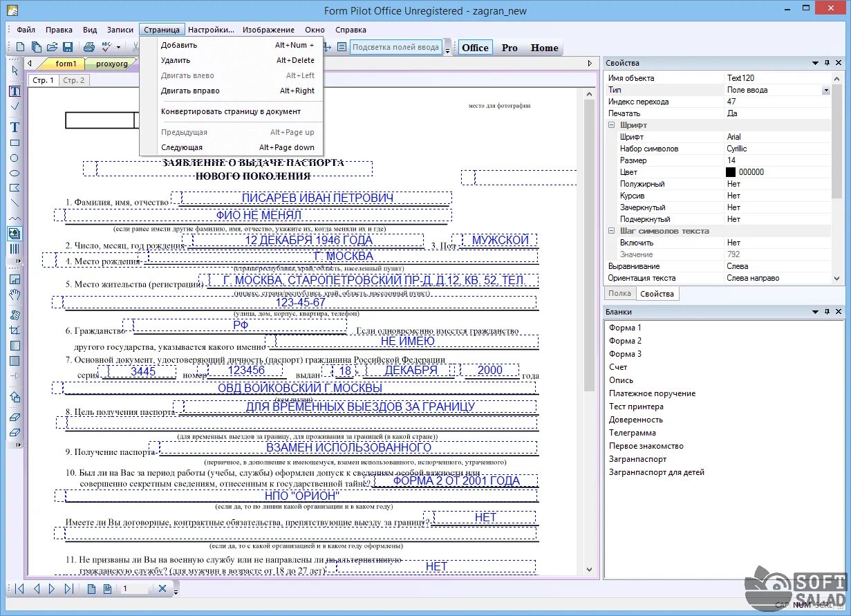This screenshot has width=851, height=616.
Task: Activate the framed text field tool
Action: 15,91
